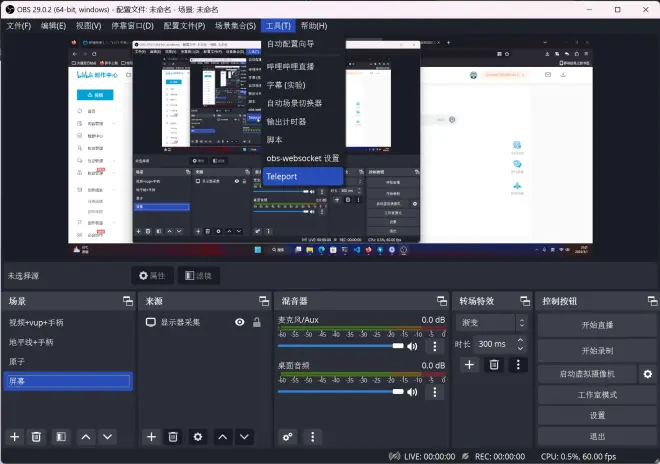Image resolution: width=660 pixels, height=464 pixels.
Task: Mute the 麦克风/Aux channel
Action: (412, 346)
